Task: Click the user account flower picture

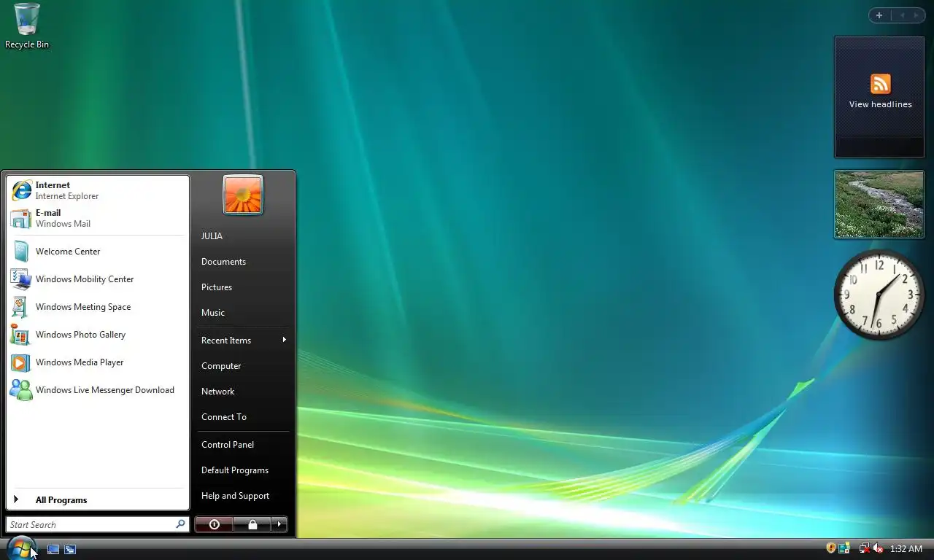Action: pos(243,195)
